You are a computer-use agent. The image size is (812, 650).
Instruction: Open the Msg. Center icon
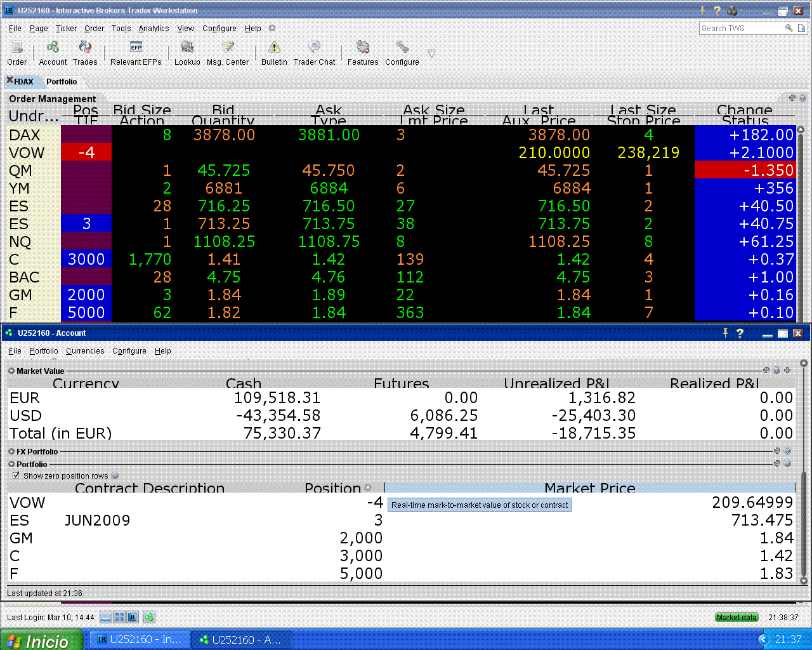[228, 53]
